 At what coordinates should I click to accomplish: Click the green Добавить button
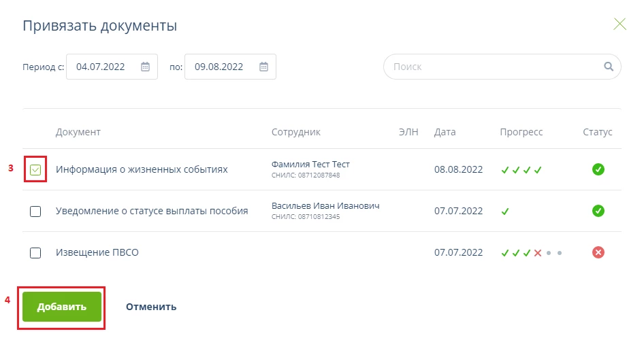(x=62, y=307)
